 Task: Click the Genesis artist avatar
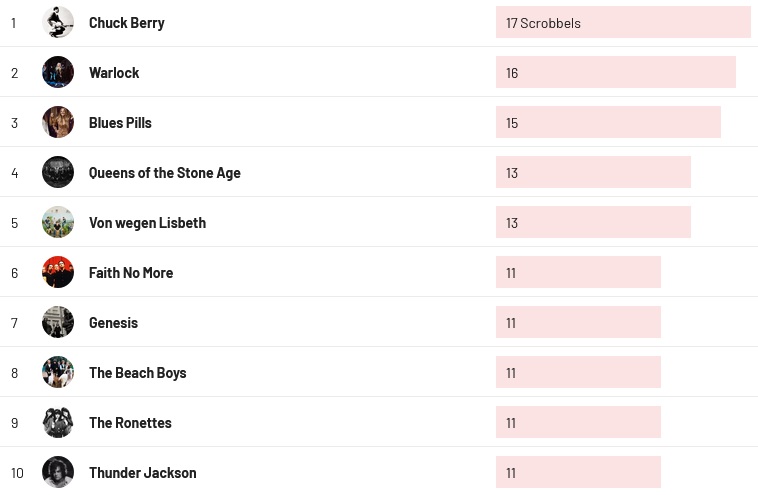pos(58,322)
